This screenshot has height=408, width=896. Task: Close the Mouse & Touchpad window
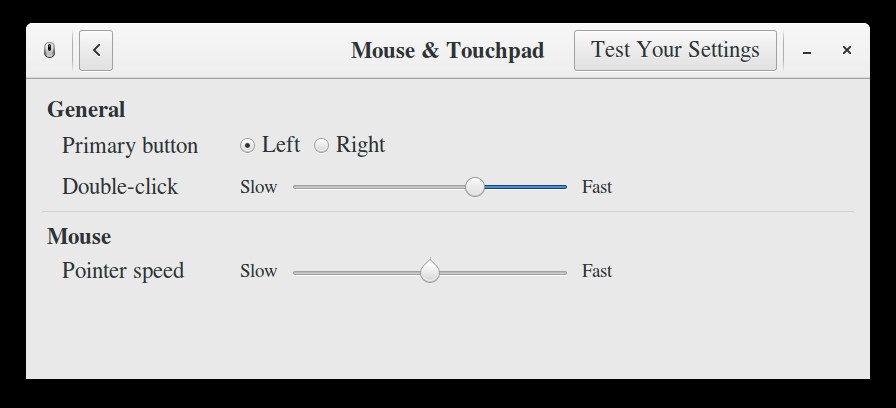tap(846, 50)
